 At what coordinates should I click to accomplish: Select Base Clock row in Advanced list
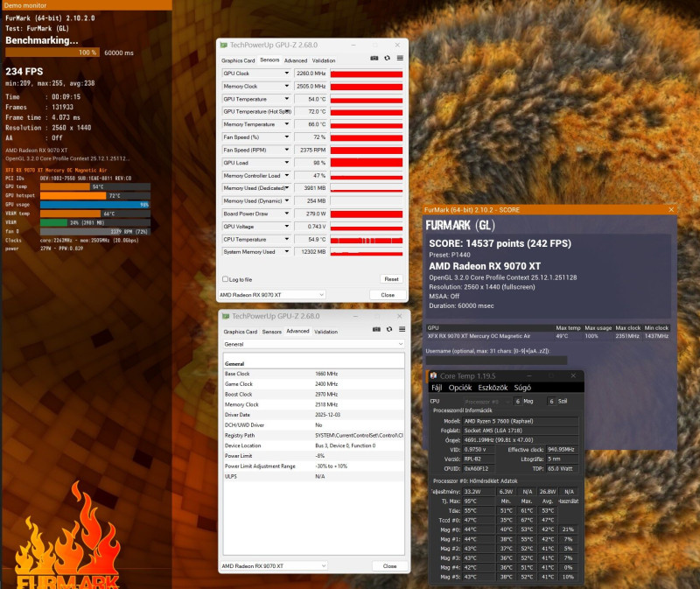[314, 374]
